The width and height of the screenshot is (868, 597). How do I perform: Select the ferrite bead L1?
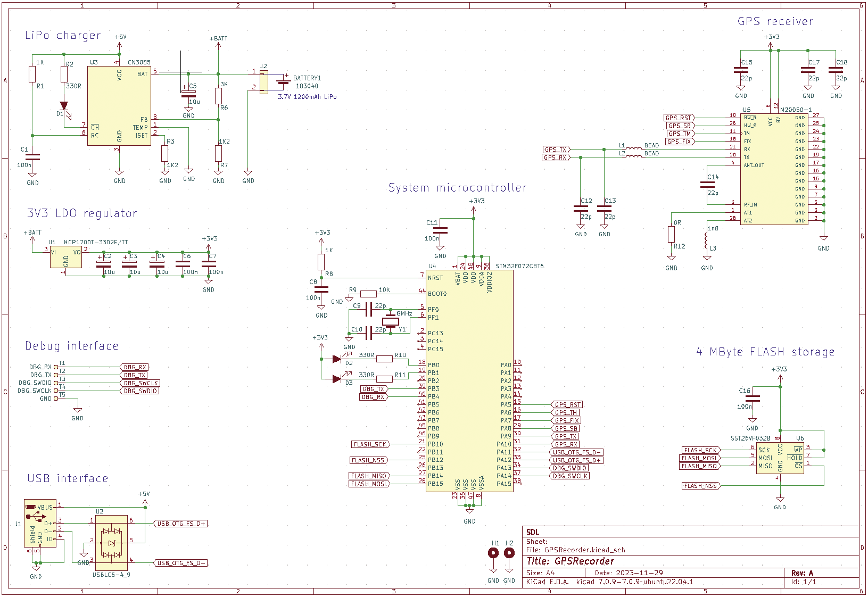coord(633,148)
